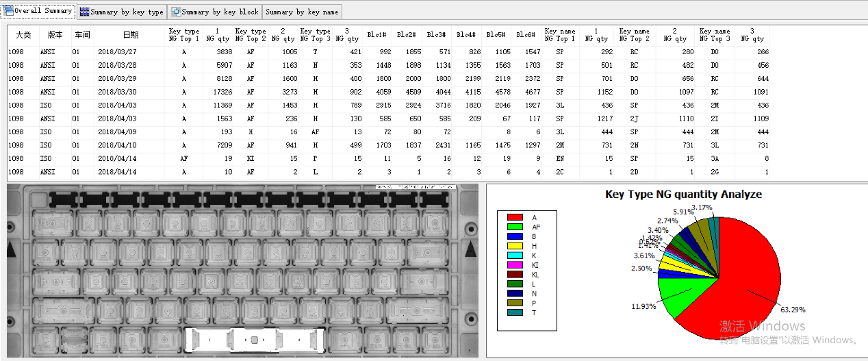The height and width of the screenshot is (361, 868).
Task: Click the magenta KI legend swatch
Action: 514,264
